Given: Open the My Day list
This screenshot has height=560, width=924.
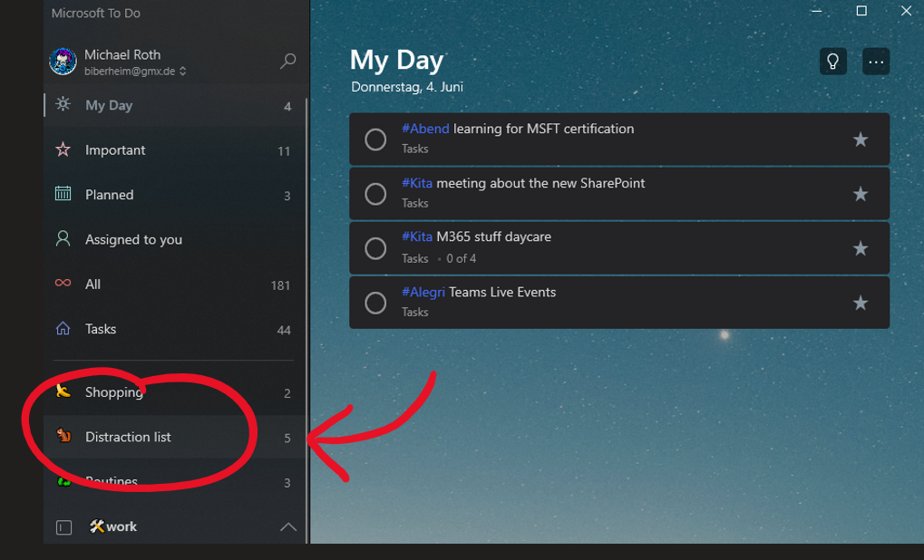Looking at the screenshot, I should (x=175, y=105).
